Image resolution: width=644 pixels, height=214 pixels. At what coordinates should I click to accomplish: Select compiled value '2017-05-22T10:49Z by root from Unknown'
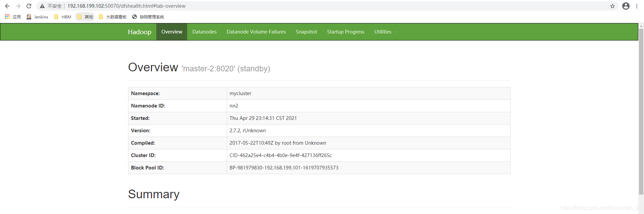click(278, 143)
